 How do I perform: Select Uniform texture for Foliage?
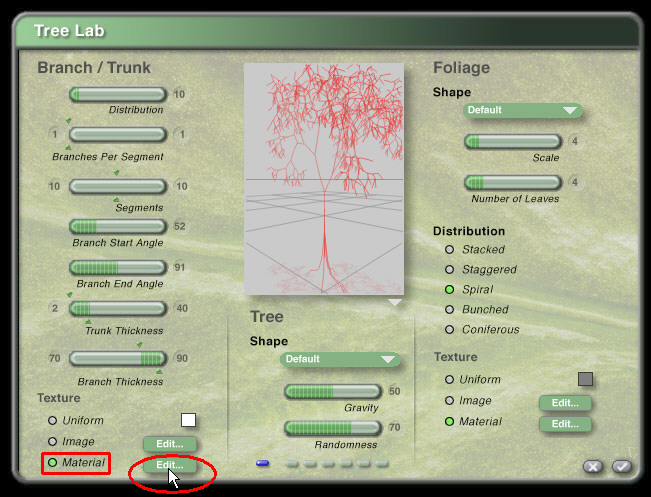(449, 379)
